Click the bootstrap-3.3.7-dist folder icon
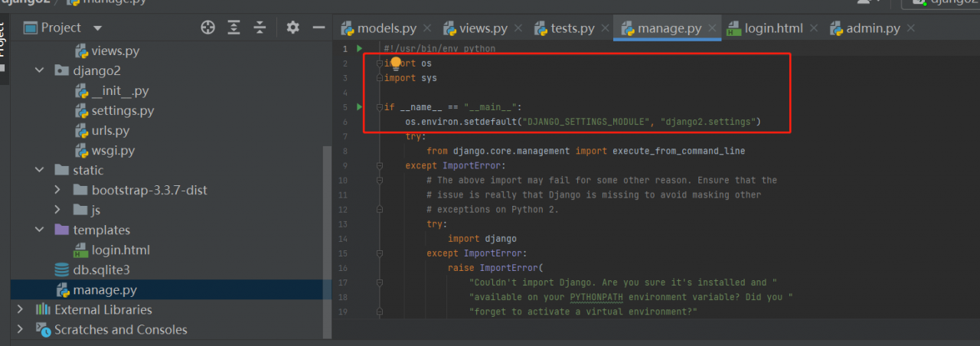Viewport: 980px width, 346px height. click(80, 190)
